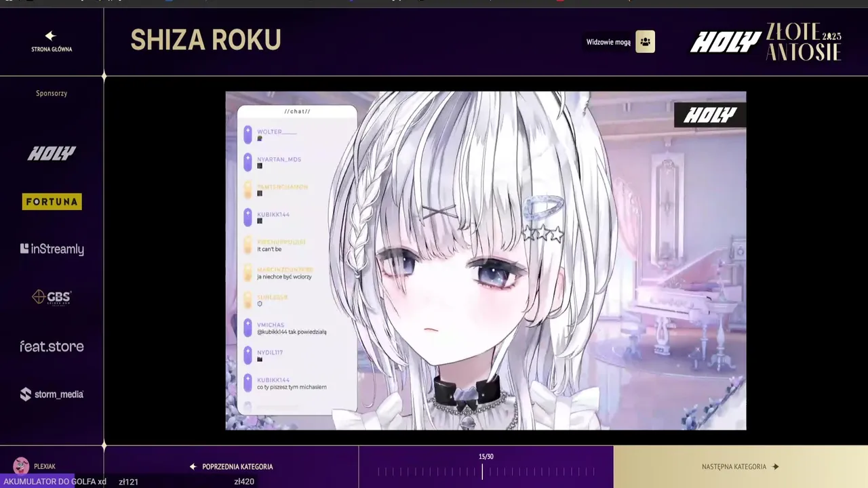This screenshot has width=868, height=488.
Task: Click the Widzowie mogą label
Action: click(608, 42)
